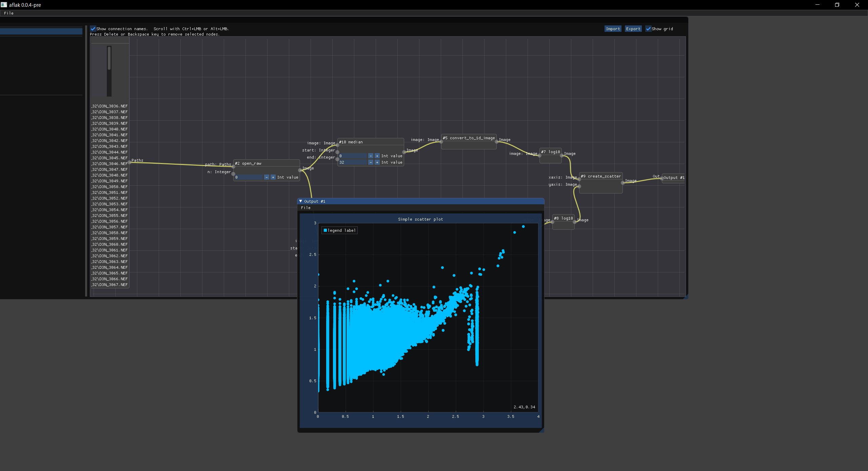Screen dimensions: 868x471
Task: Click the open_raw path input pin
Action: point(233,166)
